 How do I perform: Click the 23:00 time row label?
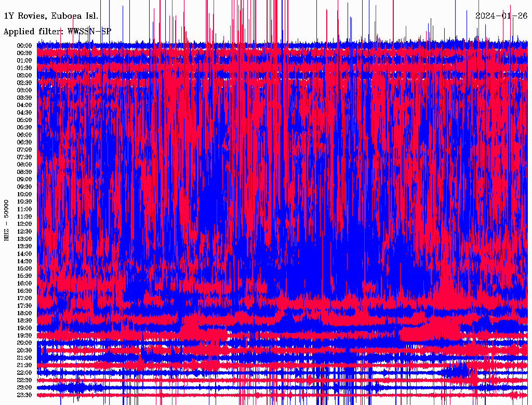(x=24, y=387)
